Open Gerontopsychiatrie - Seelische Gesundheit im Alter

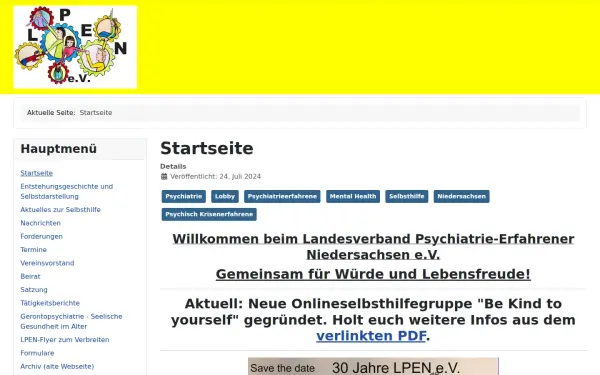coord(71,321)
